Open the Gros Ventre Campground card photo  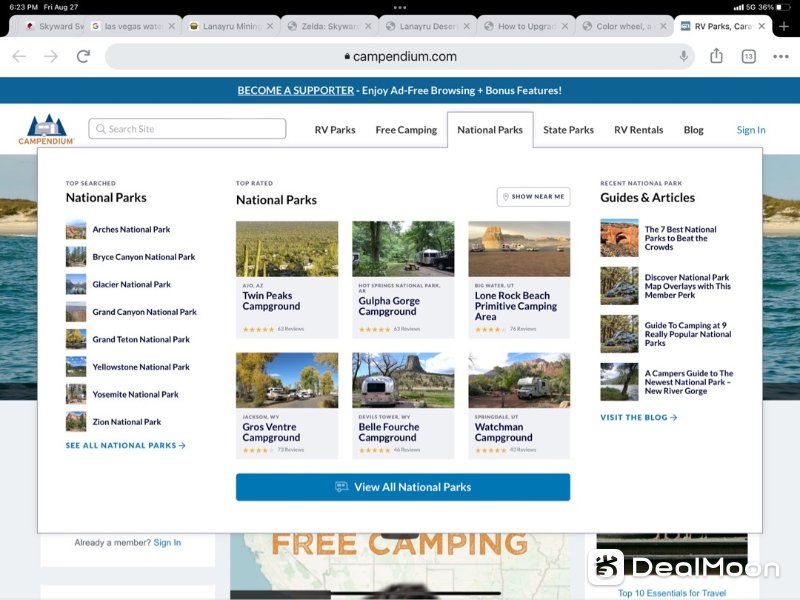(287, 380)
